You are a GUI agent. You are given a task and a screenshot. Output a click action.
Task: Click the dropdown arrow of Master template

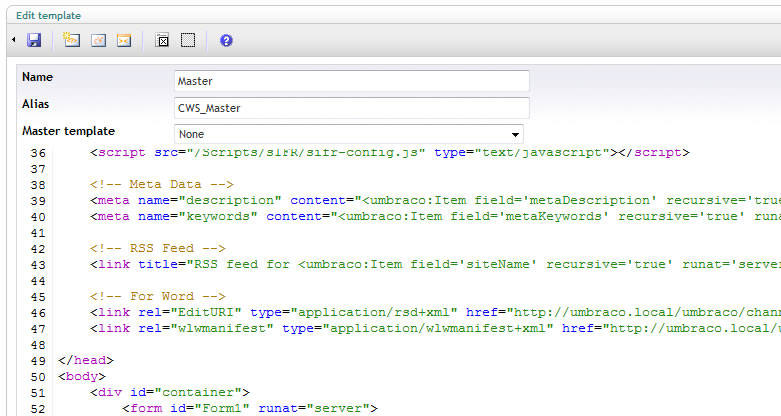click(x=515, y=135)
